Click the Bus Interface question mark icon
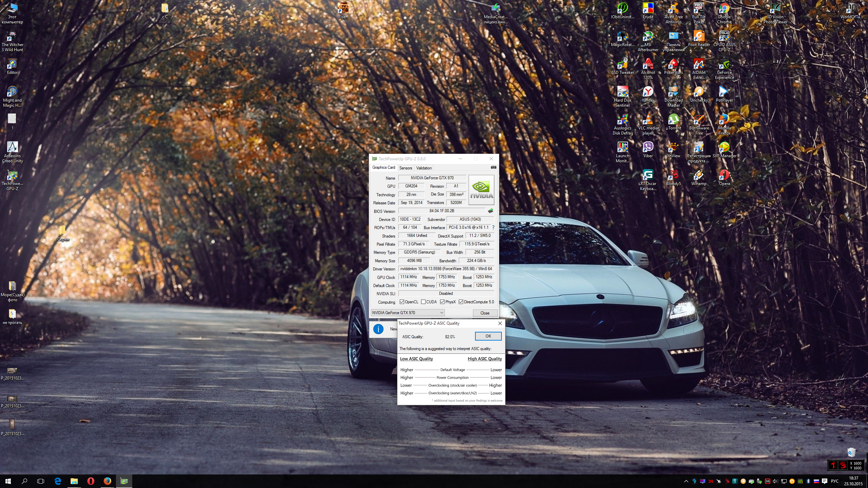This screenshot has width=868, height=488. [x=493, y=228]
